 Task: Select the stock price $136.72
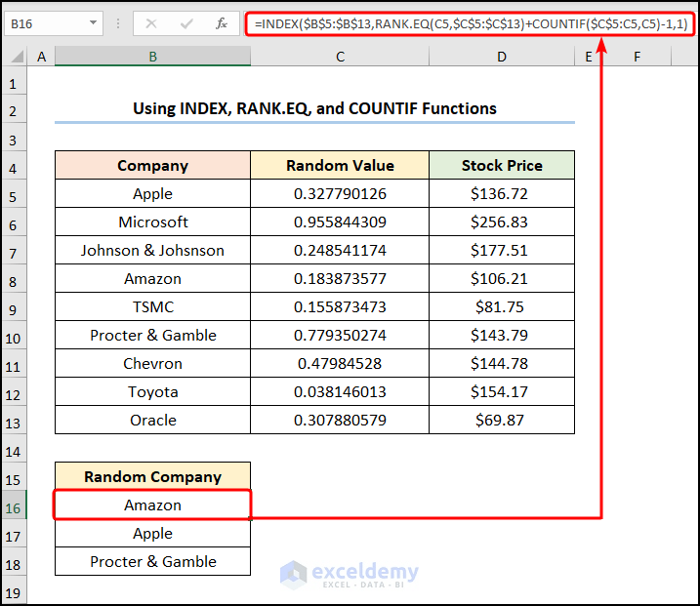tap(502, 193)
